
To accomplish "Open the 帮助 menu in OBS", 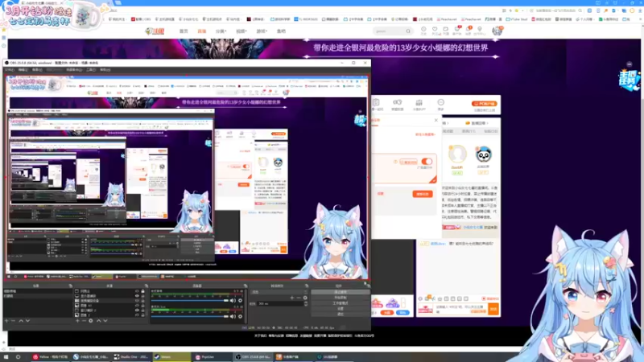I will [x=105, y=70].
